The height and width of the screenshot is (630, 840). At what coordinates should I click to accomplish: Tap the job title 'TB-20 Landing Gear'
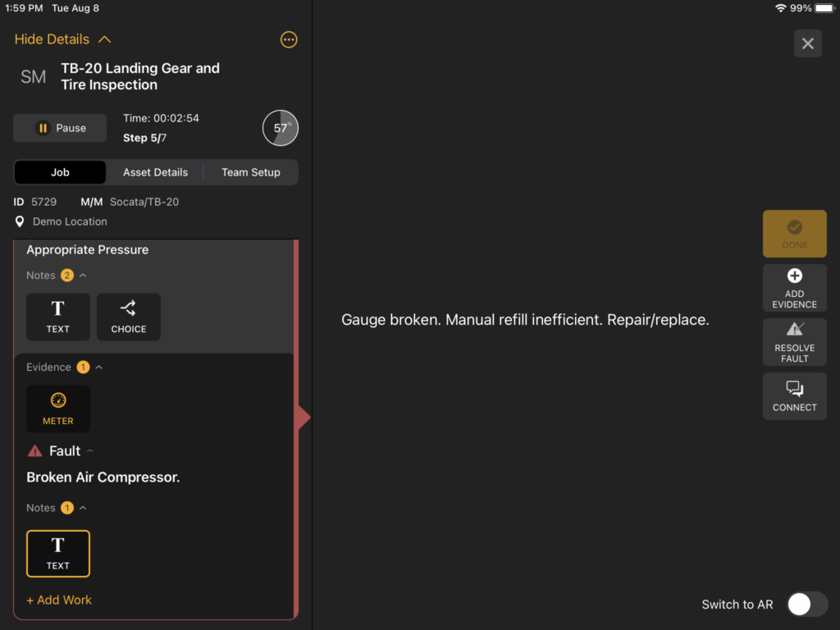(x=140, y=76)
